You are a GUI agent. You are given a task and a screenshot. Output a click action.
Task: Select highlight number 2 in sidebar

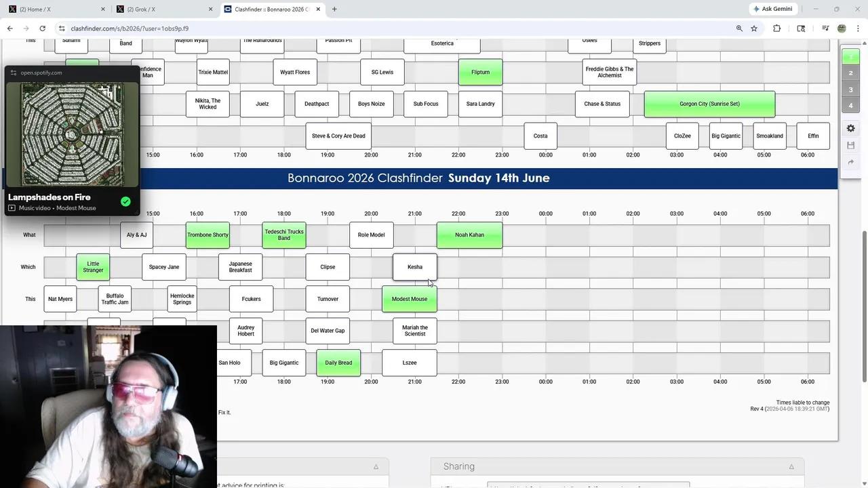pos(850,73)
